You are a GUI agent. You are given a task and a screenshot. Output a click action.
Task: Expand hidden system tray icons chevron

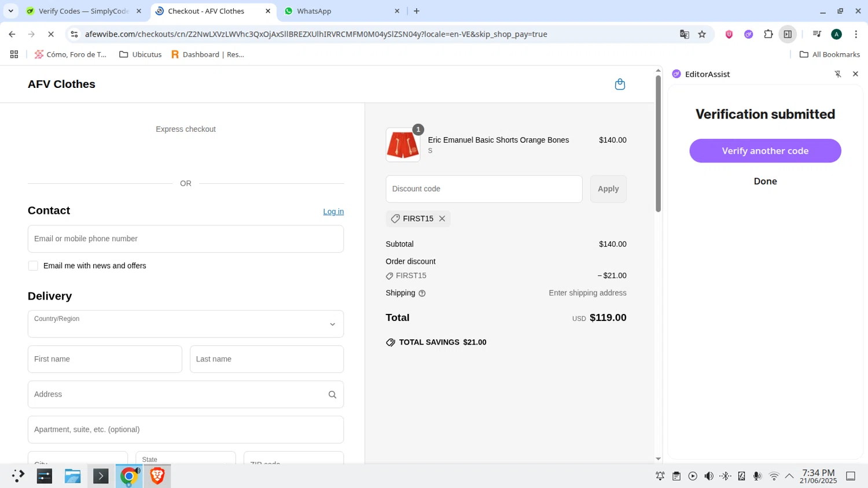point(789,476)
